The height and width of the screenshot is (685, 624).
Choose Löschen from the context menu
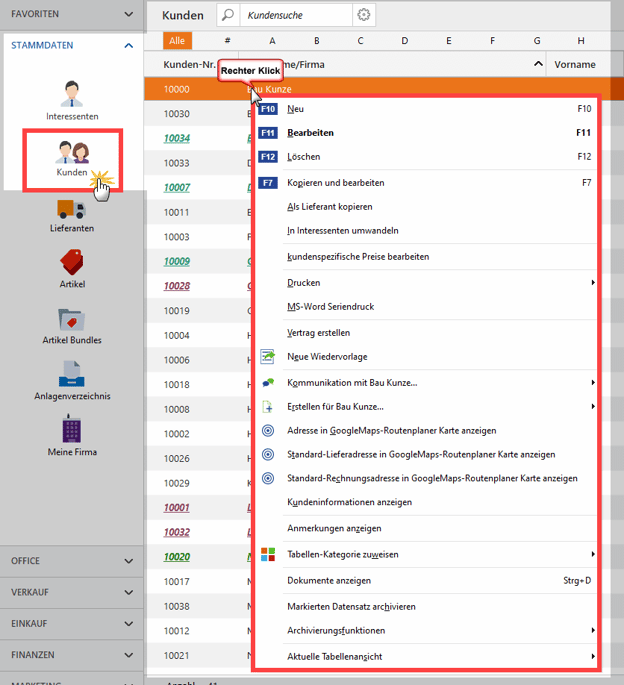point(302,157)
